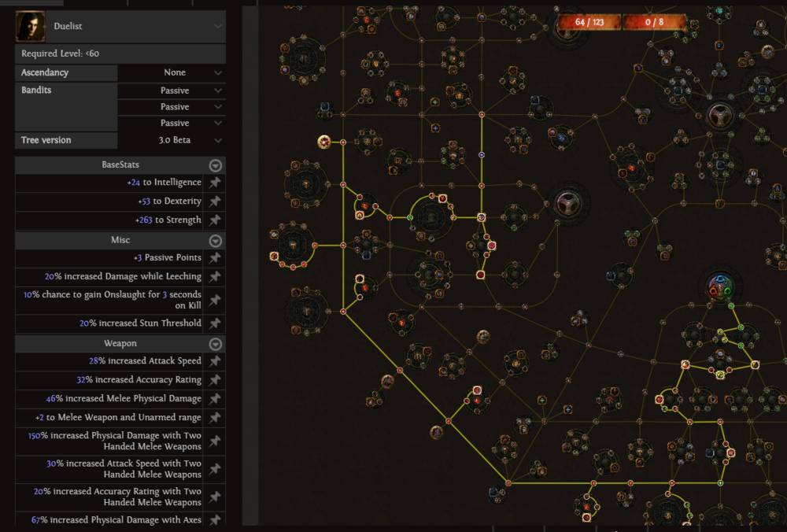Pin the +3 Passive Points stat
787x532 pixels.
pos(215,257)
